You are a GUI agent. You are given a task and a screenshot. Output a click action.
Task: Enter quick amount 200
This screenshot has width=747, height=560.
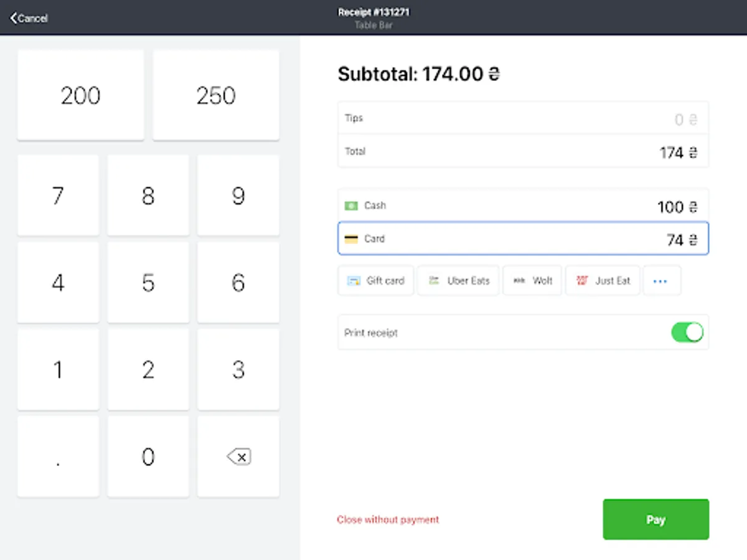80,95
